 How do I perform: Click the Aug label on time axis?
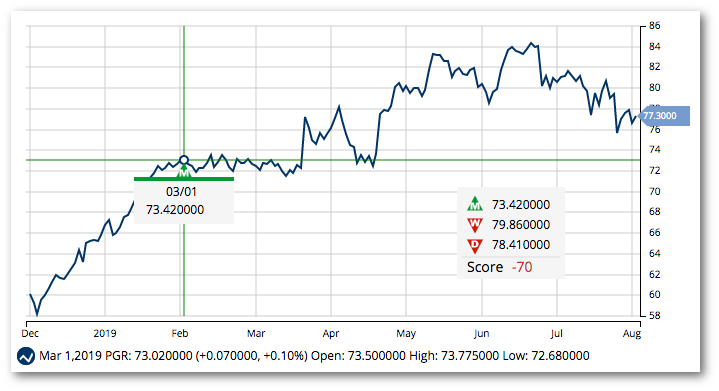point(632,333)
